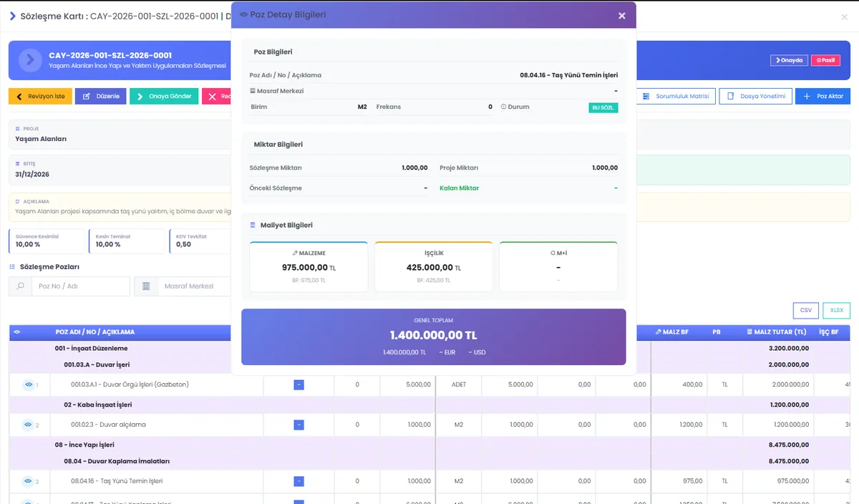Click the GENEL TOPLAM amount 1.400.000,00 TL
859x504 pixels.
pyautogui.click(x=433, y=335)
